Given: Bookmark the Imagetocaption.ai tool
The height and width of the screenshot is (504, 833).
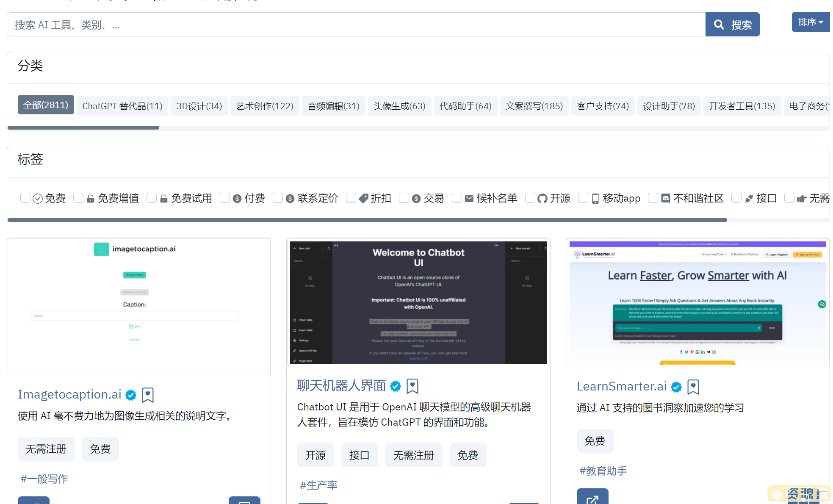Looking at the screenshot, I should coord(148,395).
